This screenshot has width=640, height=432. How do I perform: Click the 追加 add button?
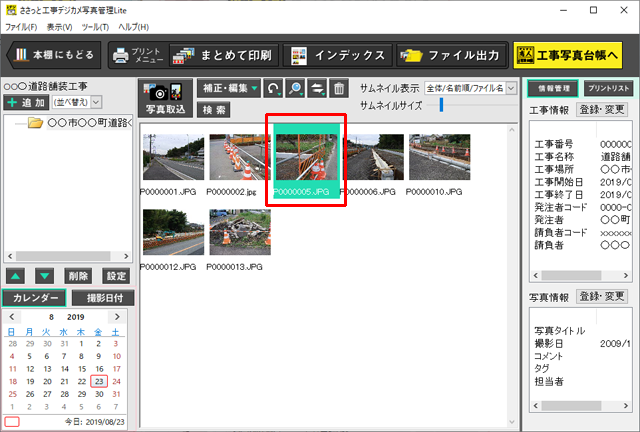pos(27,102)
